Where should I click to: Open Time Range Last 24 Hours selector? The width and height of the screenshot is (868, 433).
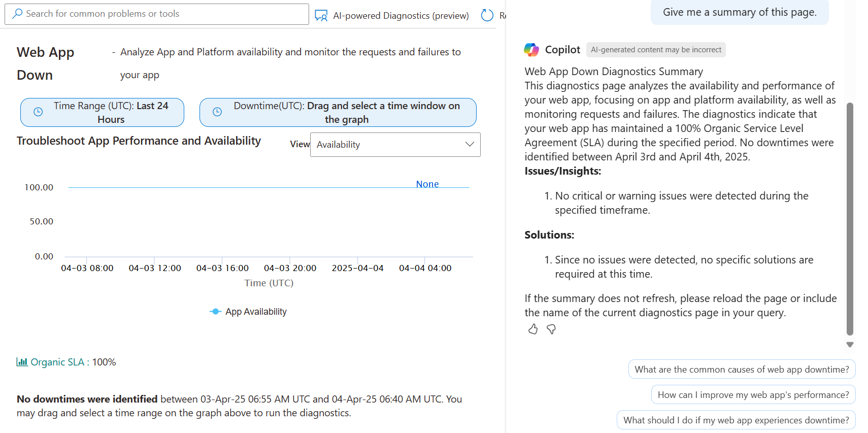pyautogui.click(x=102, y=112)
